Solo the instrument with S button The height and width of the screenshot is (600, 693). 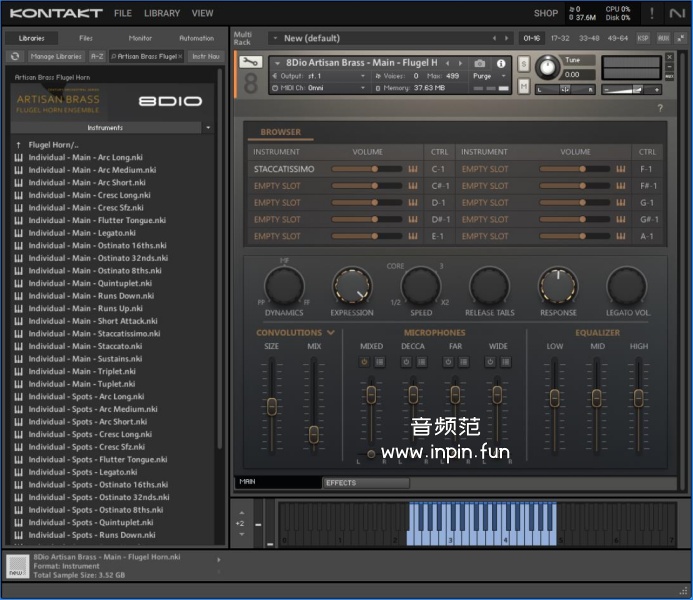click(x=524, y=64)
